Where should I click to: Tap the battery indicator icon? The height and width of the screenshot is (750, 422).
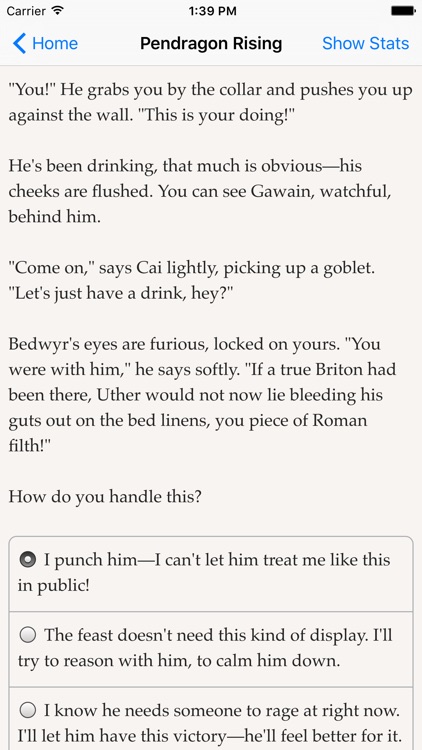(x=403, y=11)
